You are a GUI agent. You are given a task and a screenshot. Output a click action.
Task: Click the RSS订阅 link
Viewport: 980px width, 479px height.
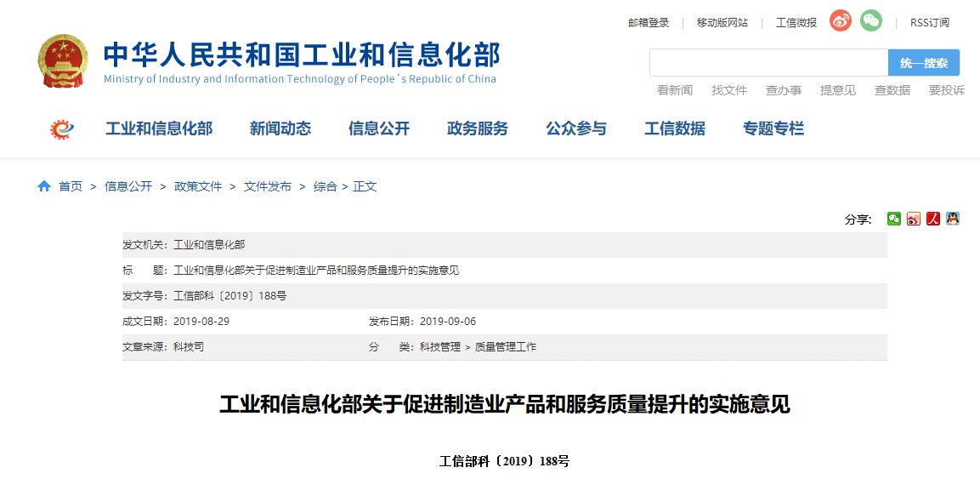click(x=929, y=23)
